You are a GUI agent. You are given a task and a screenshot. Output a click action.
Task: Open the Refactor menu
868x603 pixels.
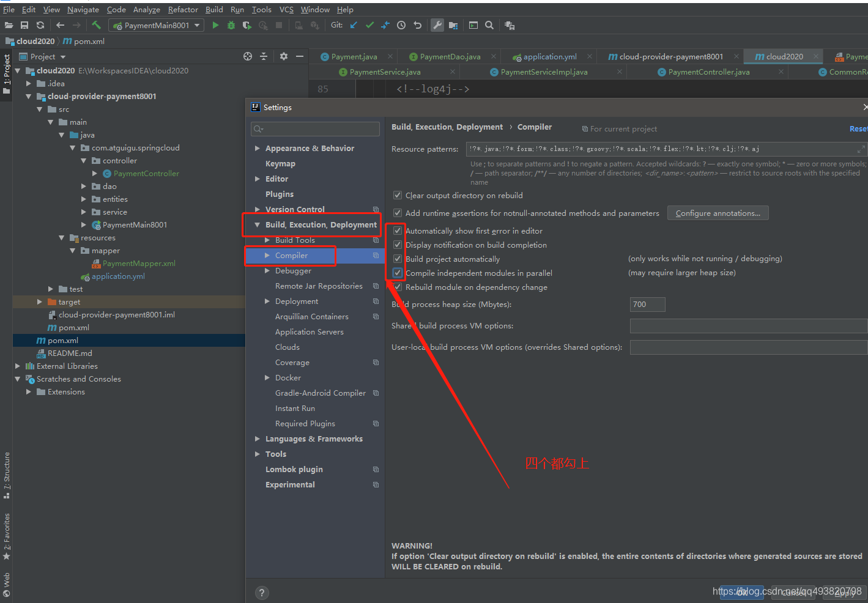coord(183,9)
